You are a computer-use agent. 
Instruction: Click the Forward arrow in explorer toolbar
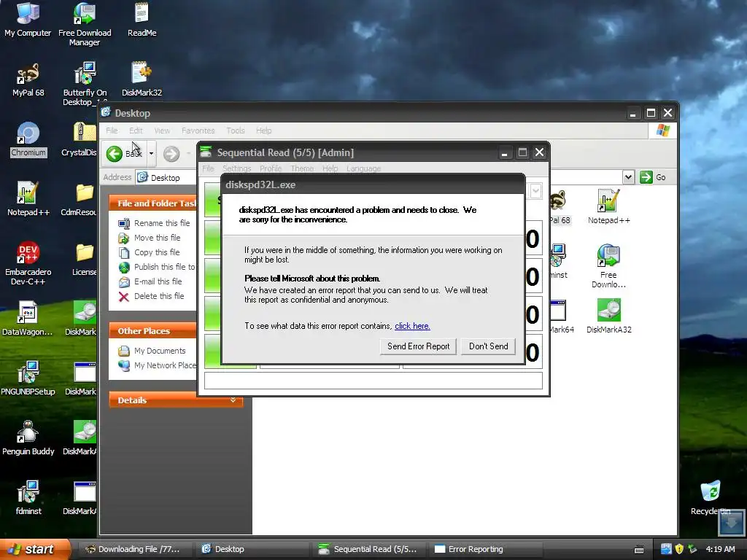tap(171, 153)
